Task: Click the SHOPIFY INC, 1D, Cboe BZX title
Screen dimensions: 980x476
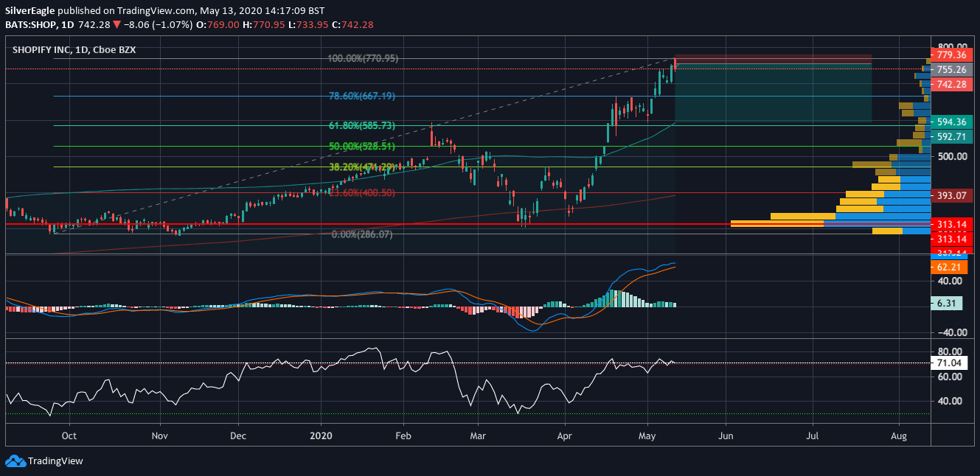Action: click(x=74, y=50)
